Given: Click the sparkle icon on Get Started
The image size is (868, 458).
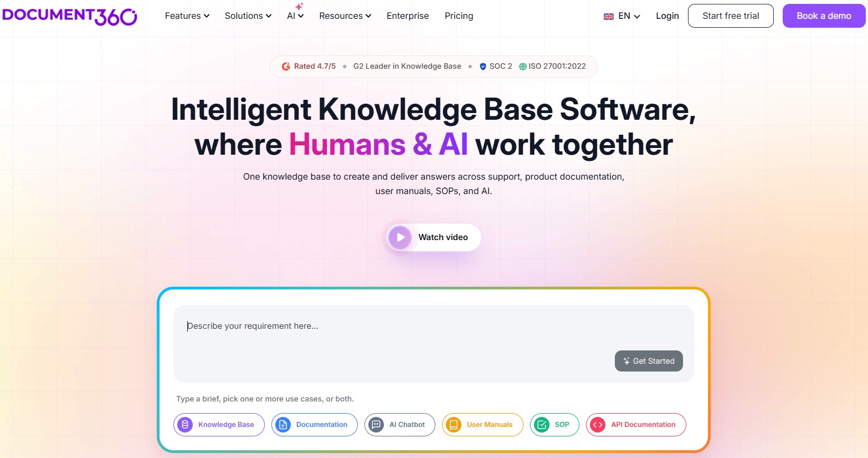Looking at the screenshot, I should pos(626,361).
